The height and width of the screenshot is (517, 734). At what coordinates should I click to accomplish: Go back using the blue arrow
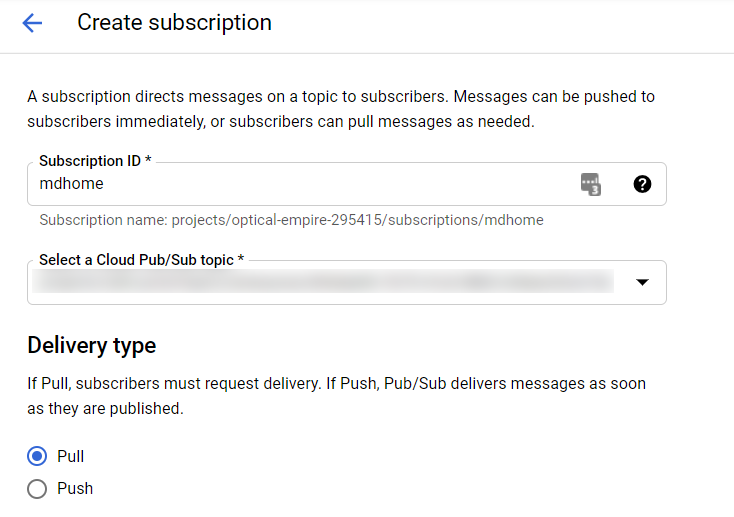pyautogui.click(x=32, y=23)
